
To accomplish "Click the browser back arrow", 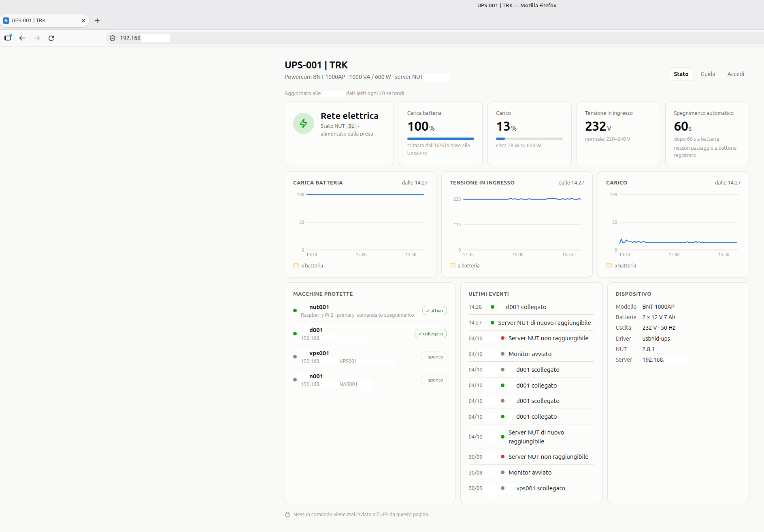I will click(x=22, y=38).
